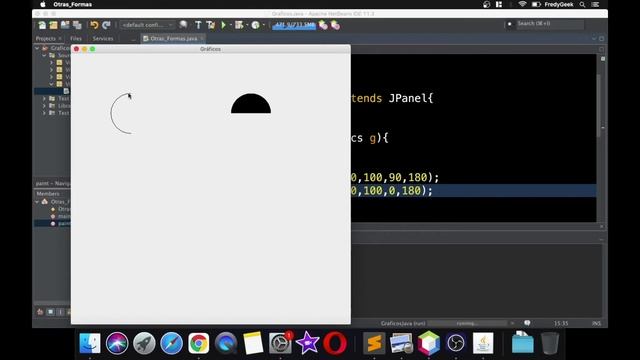Screen dimensions: 640x360
Task: Open the Otras_Formas menu in macOS menu bar
Action: coord(73,4)
